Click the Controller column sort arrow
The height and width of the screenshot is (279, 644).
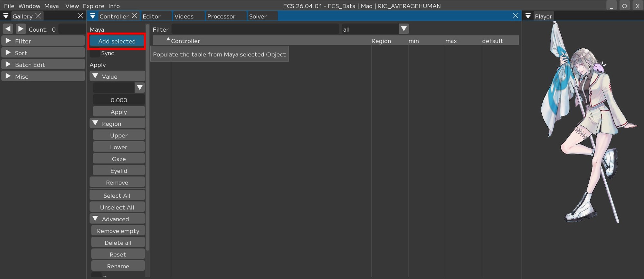[168, 39]
